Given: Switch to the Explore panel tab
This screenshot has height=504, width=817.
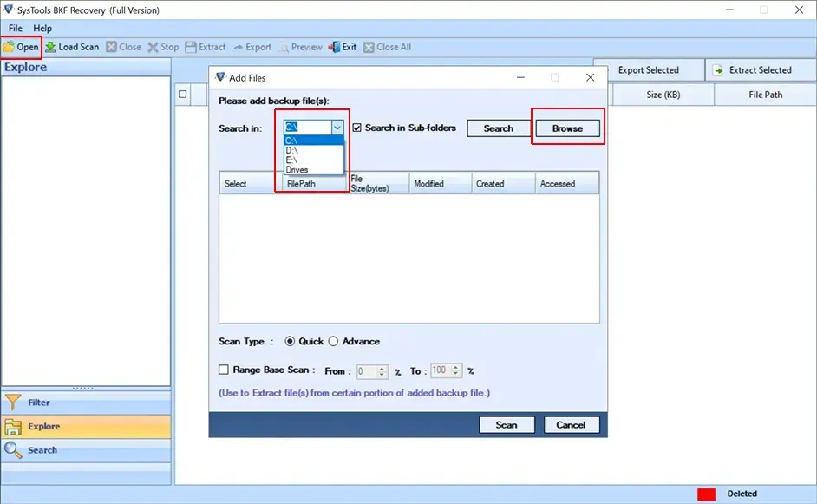Looking at the screenshot, I should tap(86, 426).
